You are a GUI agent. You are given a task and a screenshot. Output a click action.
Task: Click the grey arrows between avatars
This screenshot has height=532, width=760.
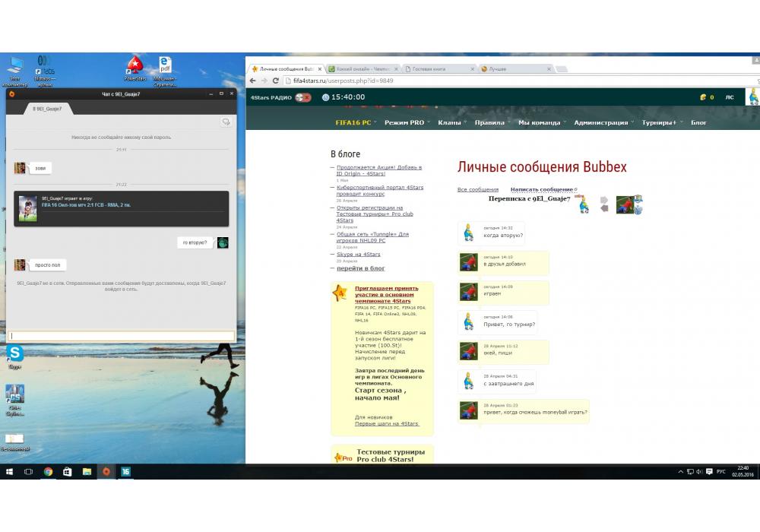pos(604,204)
